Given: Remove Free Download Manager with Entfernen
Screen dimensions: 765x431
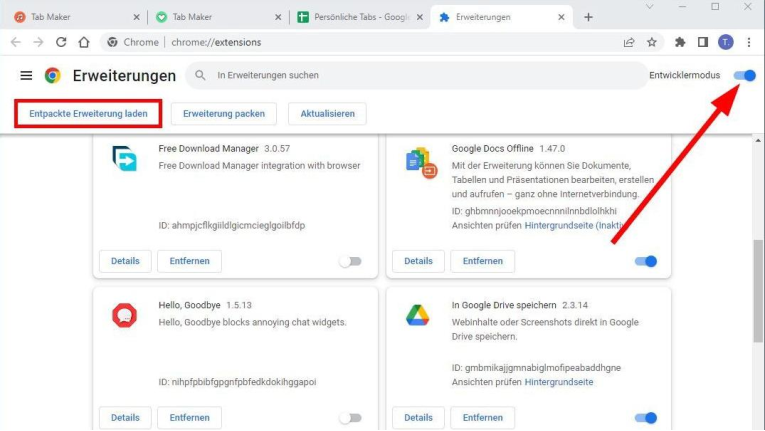Looking at the screenshot, I should click(189, 261).
